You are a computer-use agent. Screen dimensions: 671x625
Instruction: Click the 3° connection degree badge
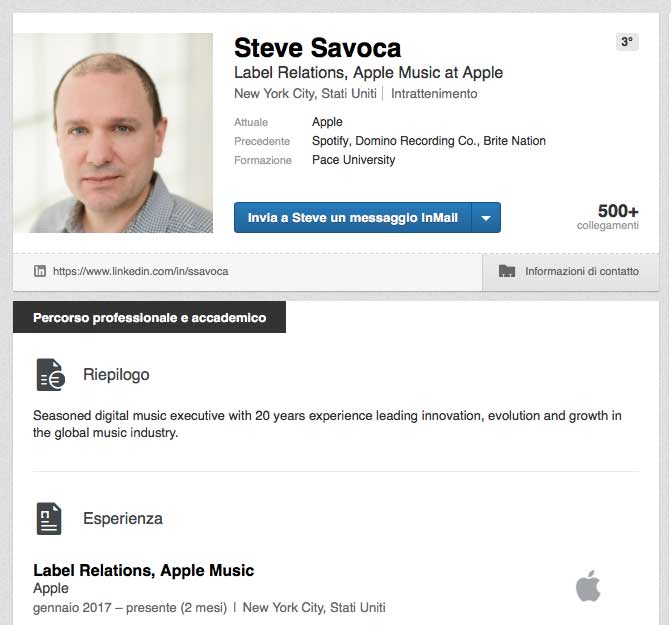[627, 42]
